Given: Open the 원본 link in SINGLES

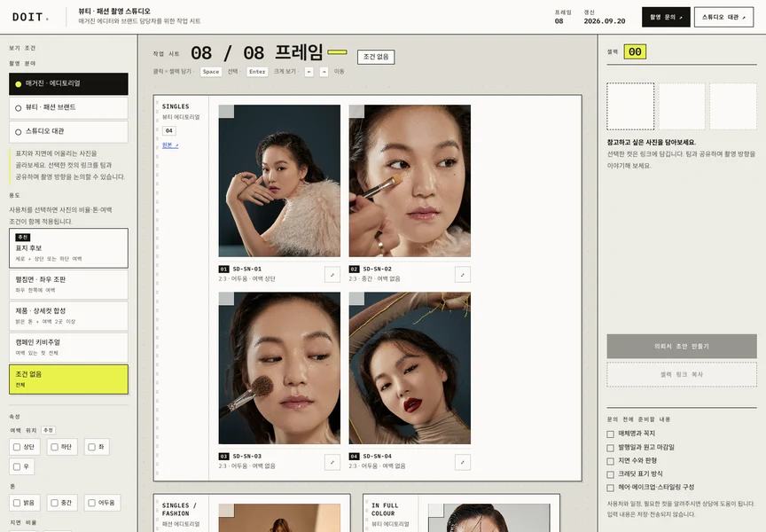Looking at the screenshot, I should (170, 145).
